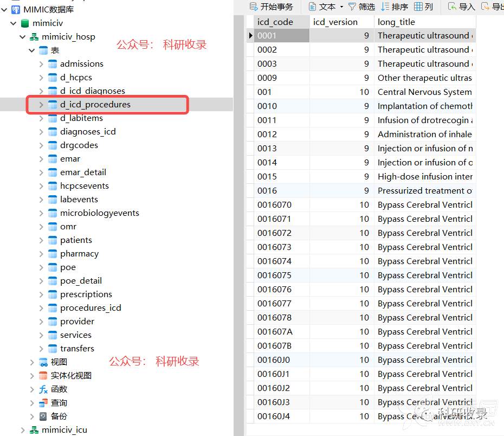Select the mimiciv database icon
504x436 pixels.
point(24,23)
